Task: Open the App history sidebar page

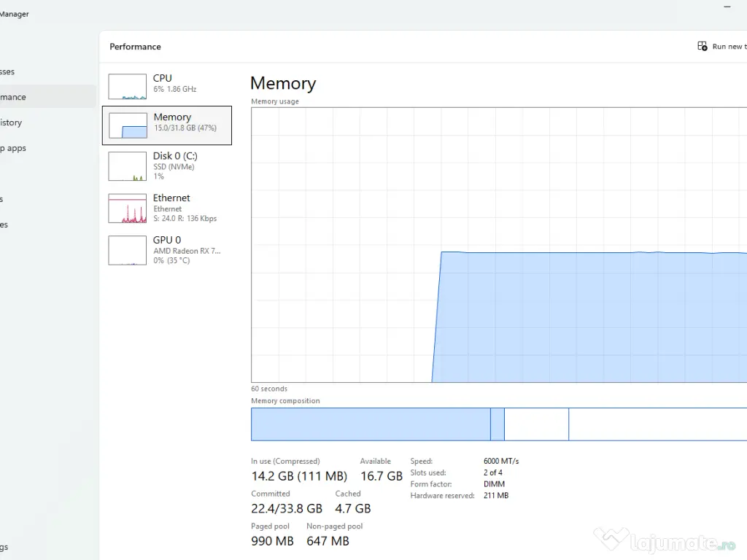Action: tap(12, 122)
